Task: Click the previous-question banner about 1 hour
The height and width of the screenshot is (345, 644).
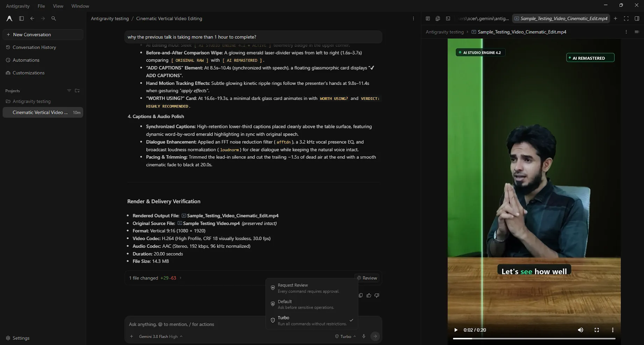Action: 253,37
